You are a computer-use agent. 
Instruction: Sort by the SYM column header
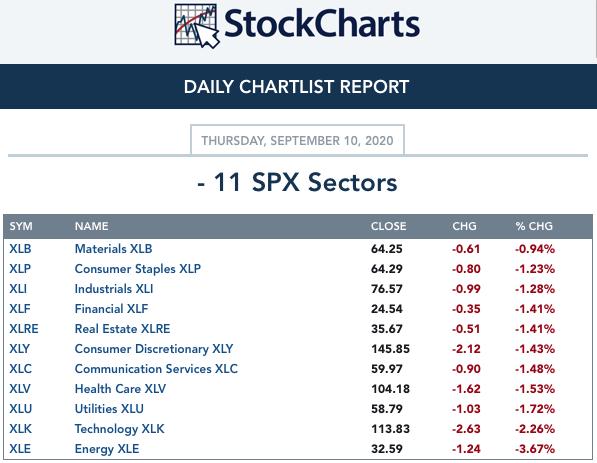point(21,226)
